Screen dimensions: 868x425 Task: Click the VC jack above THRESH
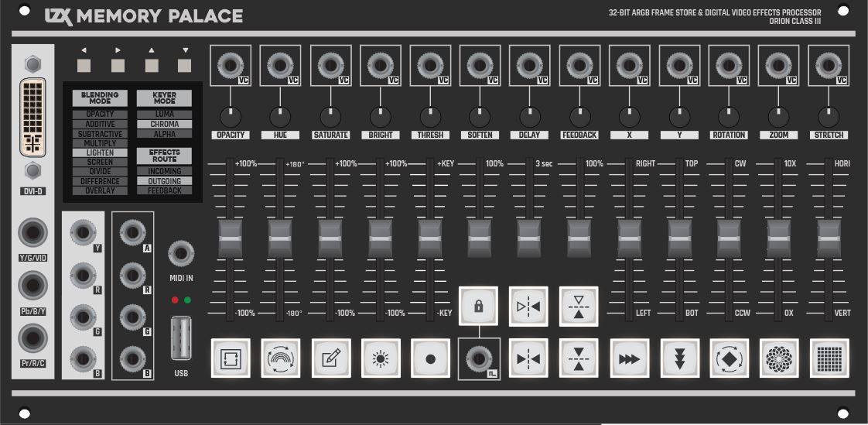(430, 65)
